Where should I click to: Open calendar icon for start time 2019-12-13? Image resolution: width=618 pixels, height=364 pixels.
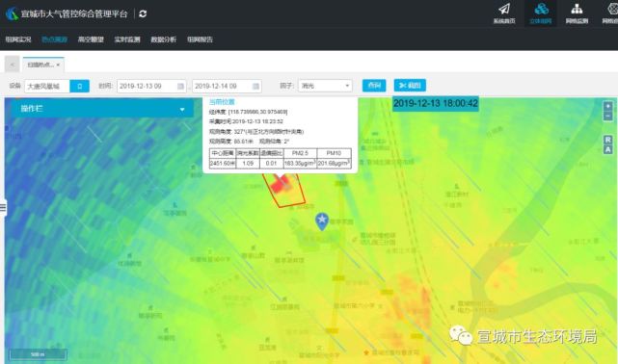click(180, 86)
